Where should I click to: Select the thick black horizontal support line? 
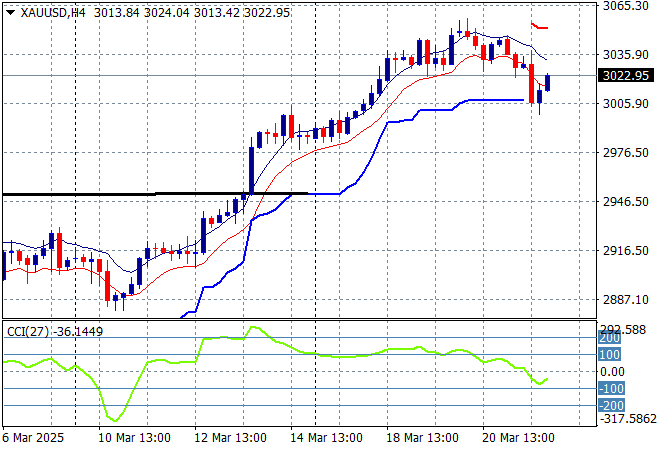tap(155, 194)
